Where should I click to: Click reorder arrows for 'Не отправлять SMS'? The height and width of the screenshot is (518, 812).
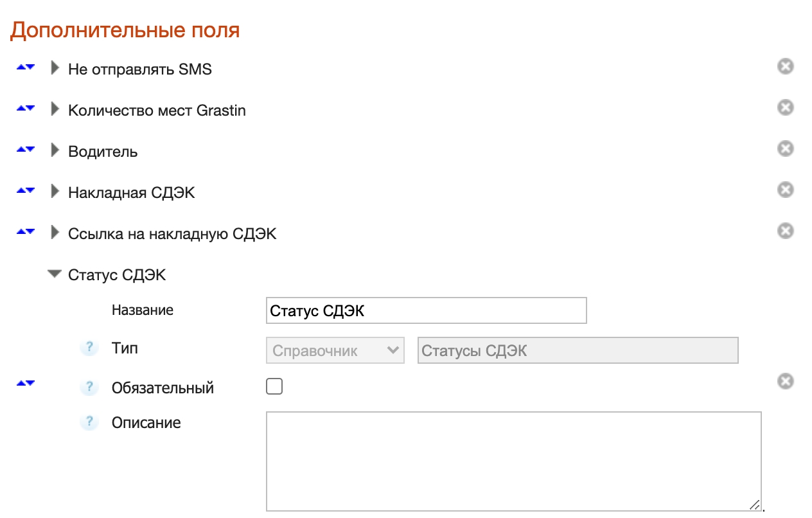25,67
